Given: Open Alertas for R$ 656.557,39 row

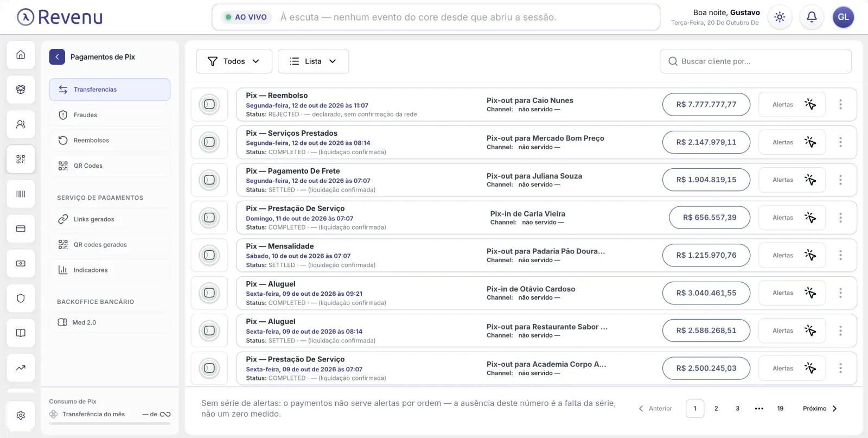Looking at the screenshot, I should pos(792,218).
